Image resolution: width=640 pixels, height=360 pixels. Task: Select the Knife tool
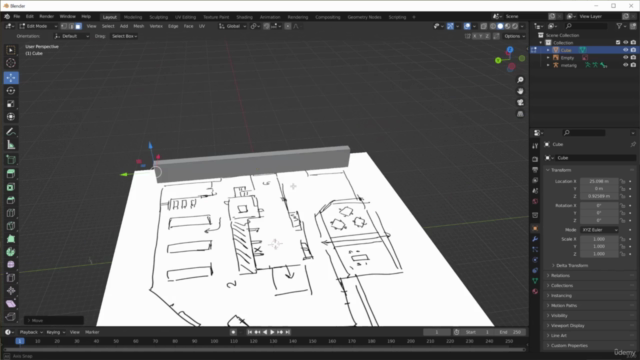tap(11, 226)
